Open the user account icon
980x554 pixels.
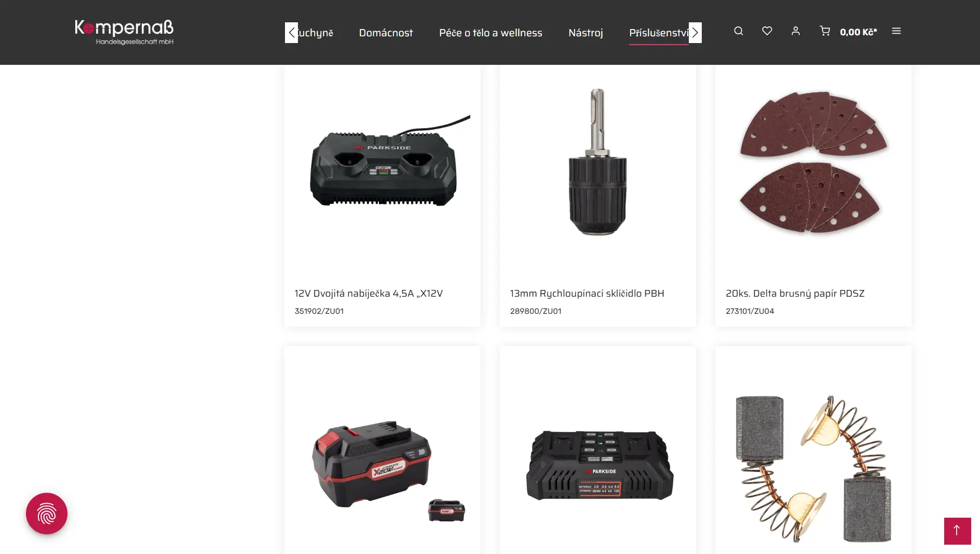click(x=795, y=31)
